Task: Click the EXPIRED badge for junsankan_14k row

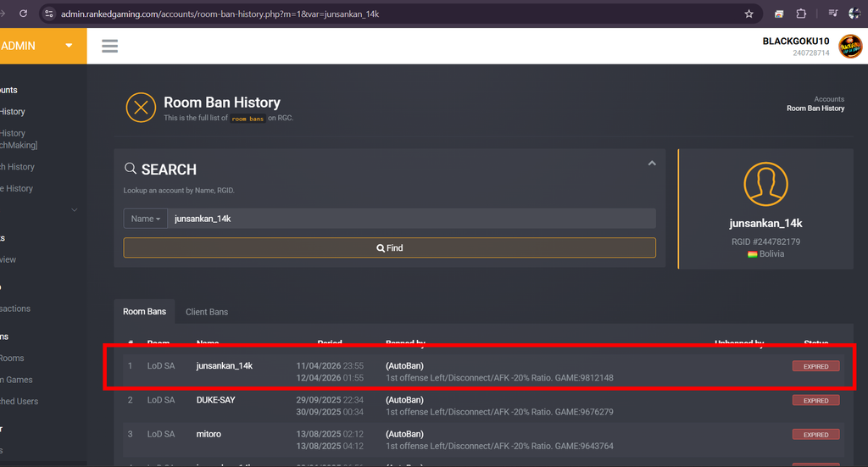Action: (815, 366)
